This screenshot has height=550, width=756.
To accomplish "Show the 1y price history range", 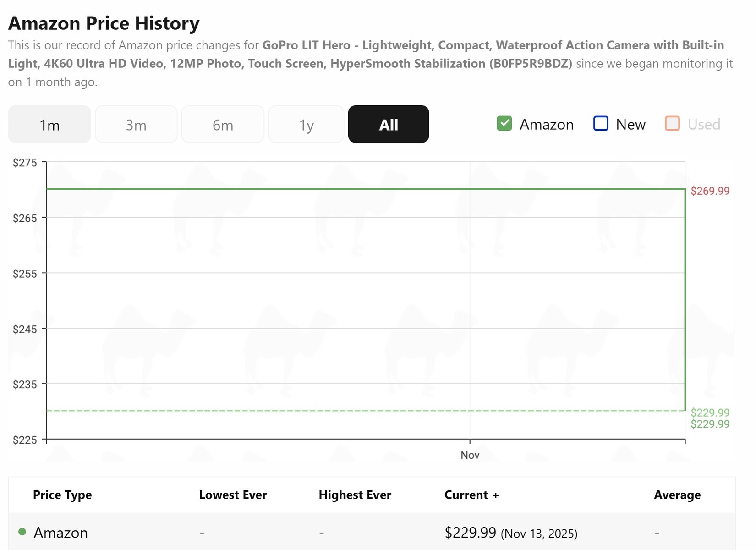I will tap(306, 125).
